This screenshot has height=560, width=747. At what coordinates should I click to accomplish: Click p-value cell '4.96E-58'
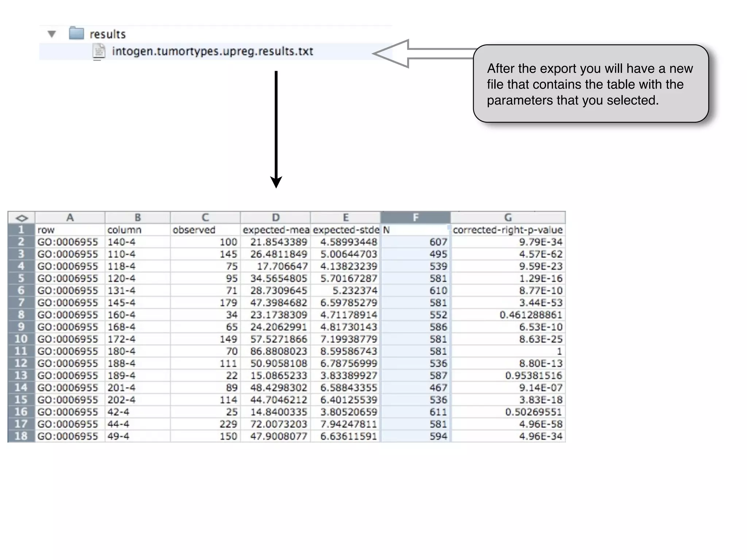[508, 424]
